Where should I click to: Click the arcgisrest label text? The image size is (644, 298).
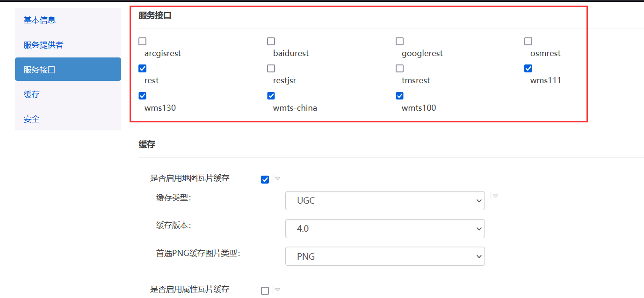click(x=163, y=53)
